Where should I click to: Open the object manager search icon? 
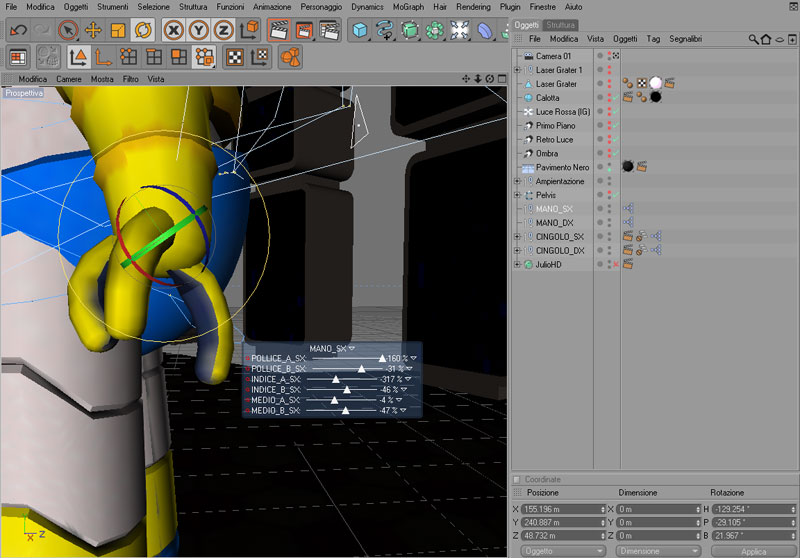tap(753, 39)
